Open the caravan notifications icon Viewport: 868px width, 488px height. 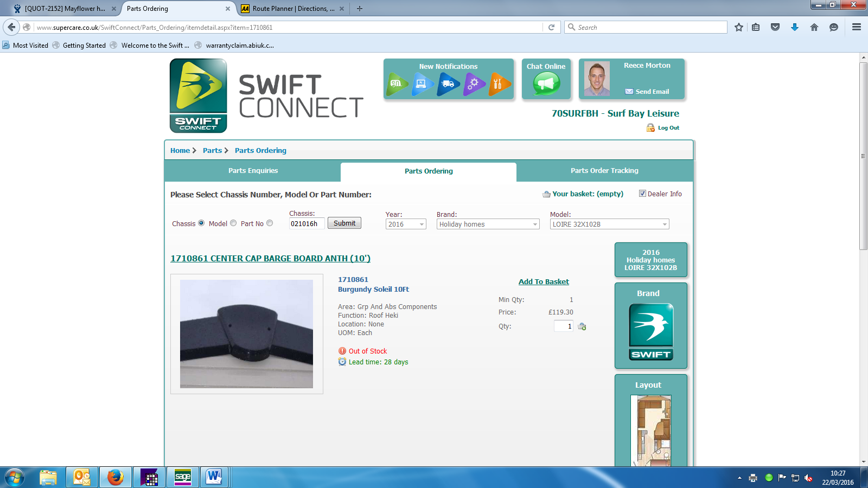[x=398, y=84]
